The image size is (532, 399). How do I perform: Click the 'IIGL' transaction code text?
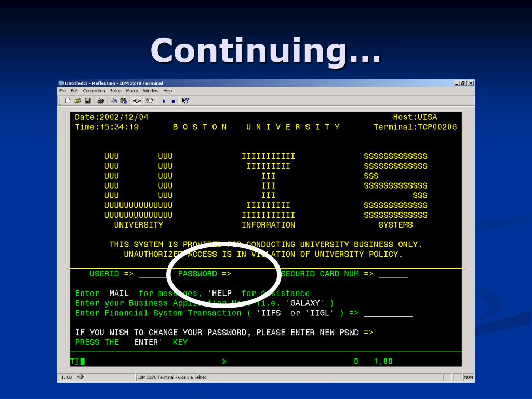pyautogui.click(x=320, y=313)
